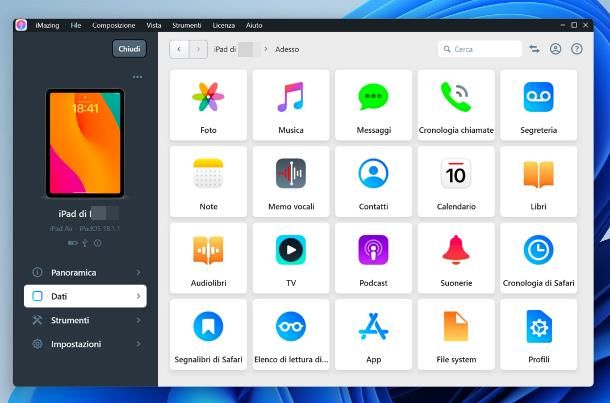Open Cronologia di Safari tile

tap(538, 258)
